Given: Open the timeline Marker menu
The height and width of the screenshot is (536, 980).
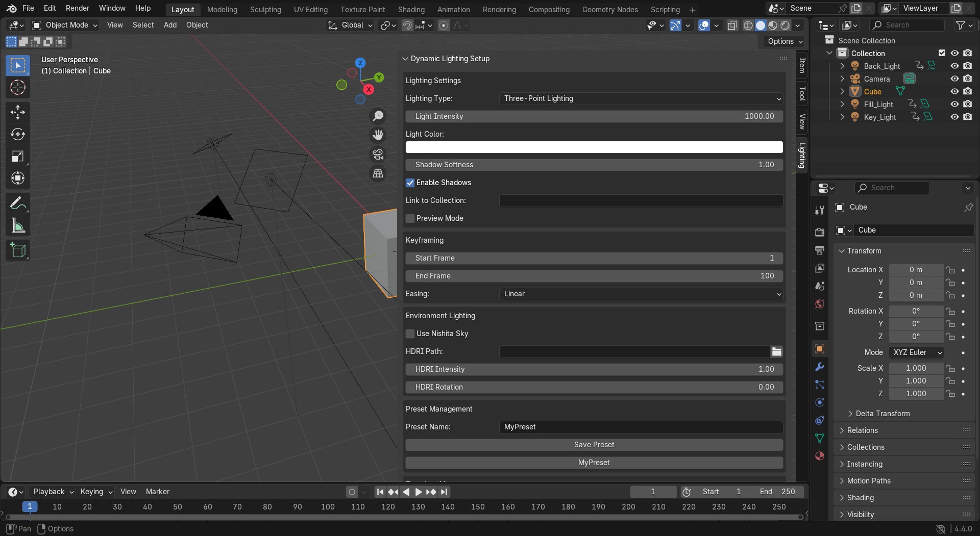Looking at the screenshot, I should 157,492.
